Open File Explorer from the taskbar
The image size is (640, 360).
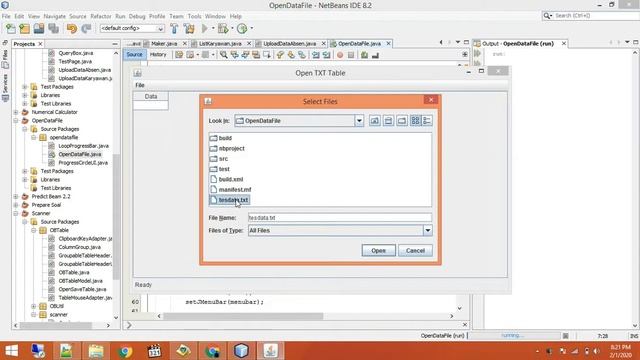click(96, 351)
